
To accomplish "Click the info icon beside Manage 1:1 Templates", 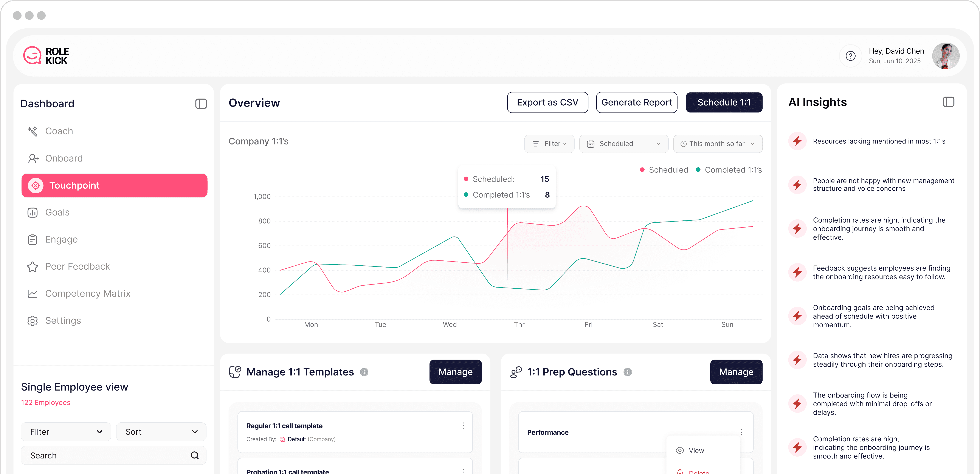I will (364, 372).
